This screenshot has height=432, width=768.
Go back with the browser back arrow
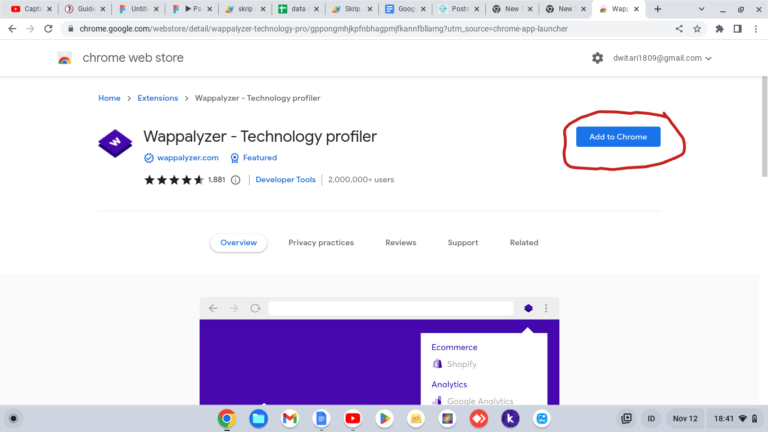(x=12, y=29)
